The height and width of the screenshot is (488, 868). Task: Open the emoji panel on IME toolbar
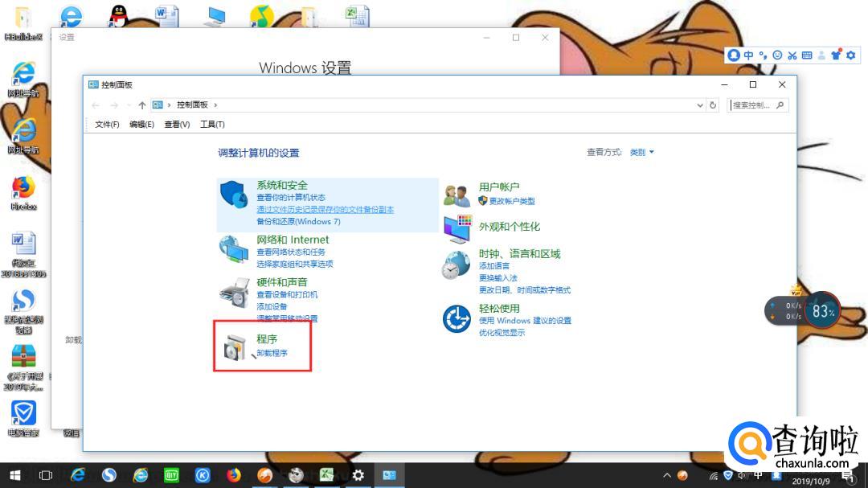pos(777,55)
